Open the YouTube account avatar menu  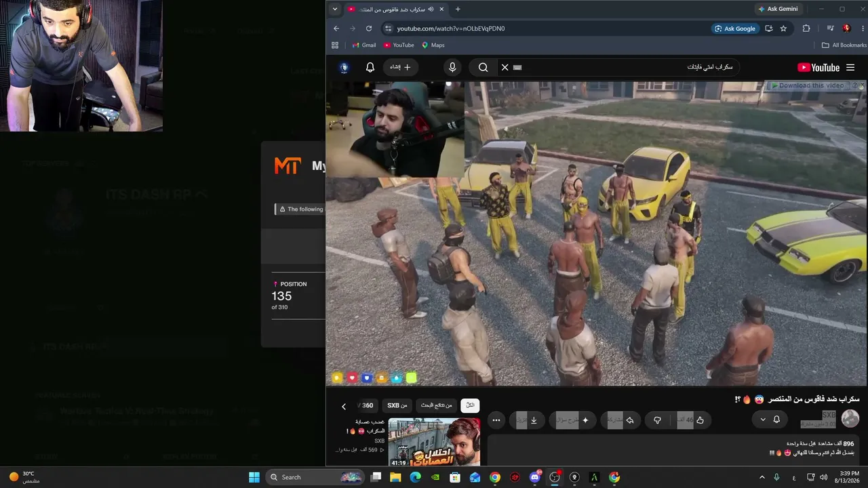344,67
